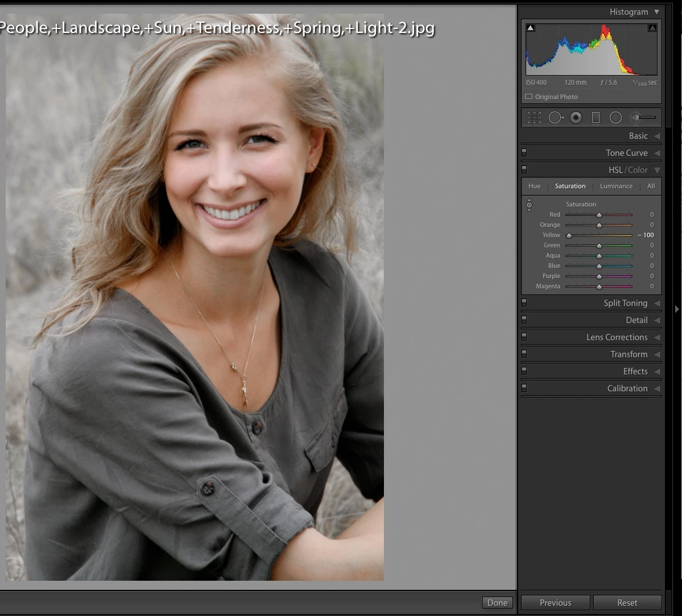
Task: Toggle highlight clipping indicator in histogram
Action: (652, 28)
